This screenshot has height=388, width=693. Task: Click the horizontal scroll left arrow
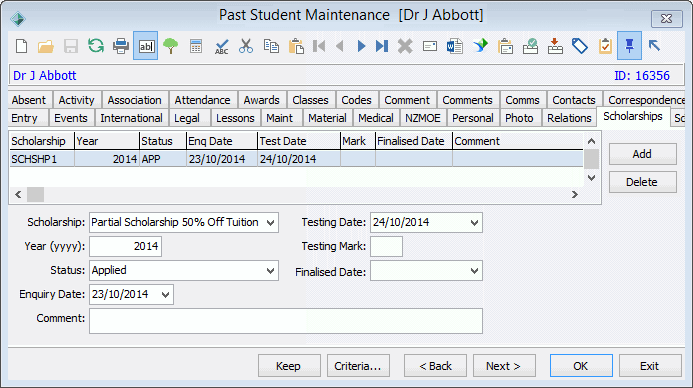(x=18, y=194)
